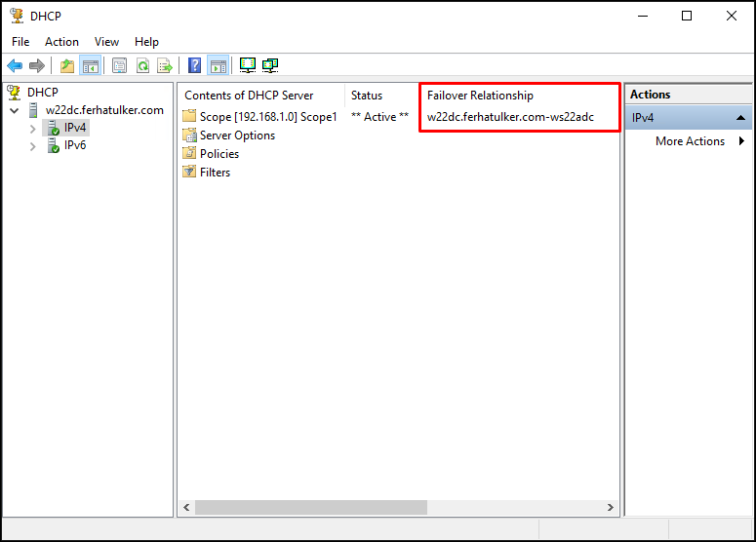Click the w22dc.ferhatulker.com-ws22adc failover cell
The height and width of the screenshot is (542, 756).
point(510,117)
